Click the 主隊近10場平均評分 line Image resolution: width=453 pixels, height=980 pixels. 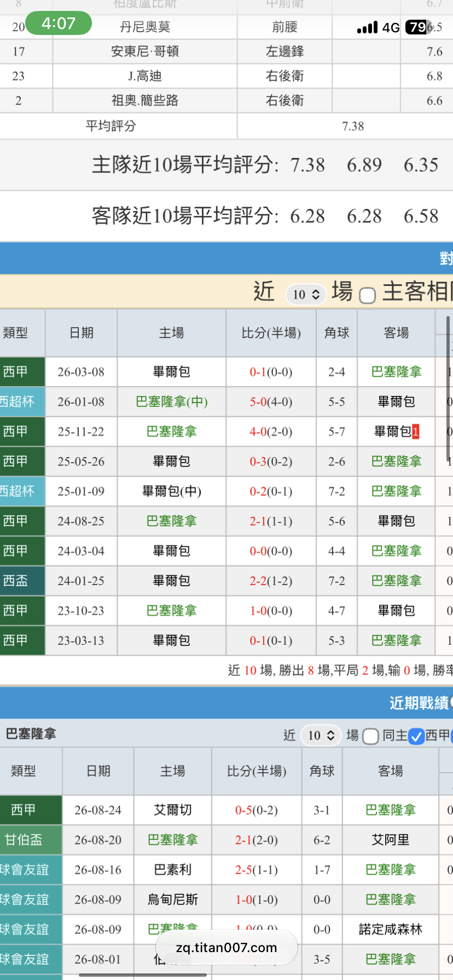coord(265,165)
